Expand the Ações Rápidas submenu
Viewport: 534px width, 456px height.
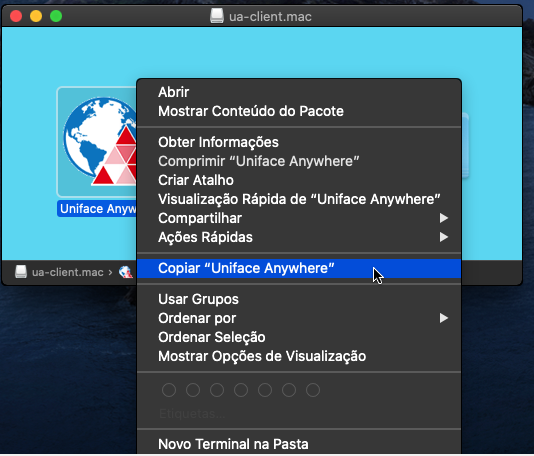(299, 237)
